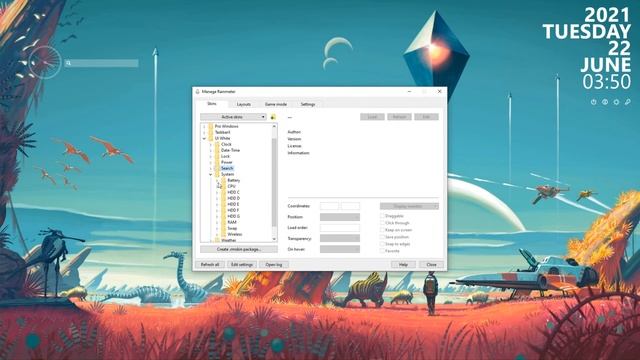The width and height of the screenshot is (640, 360).
Task: Open the Layouts tab
Action: point(244,104)
